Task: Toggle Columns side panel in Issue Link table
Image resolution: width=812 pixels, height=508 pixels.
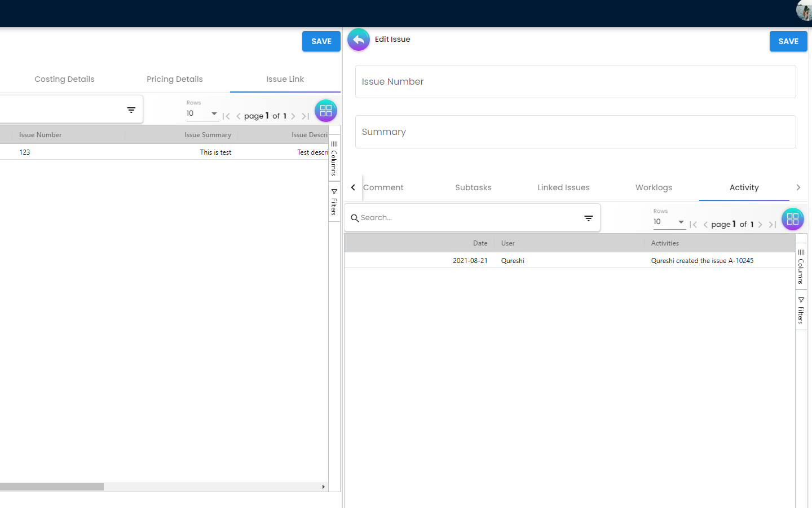Action: (x=334, y=159)
